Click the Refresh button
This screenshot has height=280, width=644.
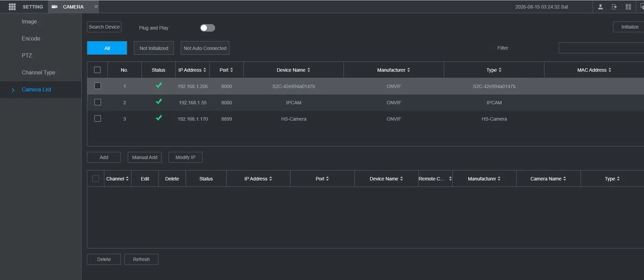pyautogui.click(x=141, y=259)
